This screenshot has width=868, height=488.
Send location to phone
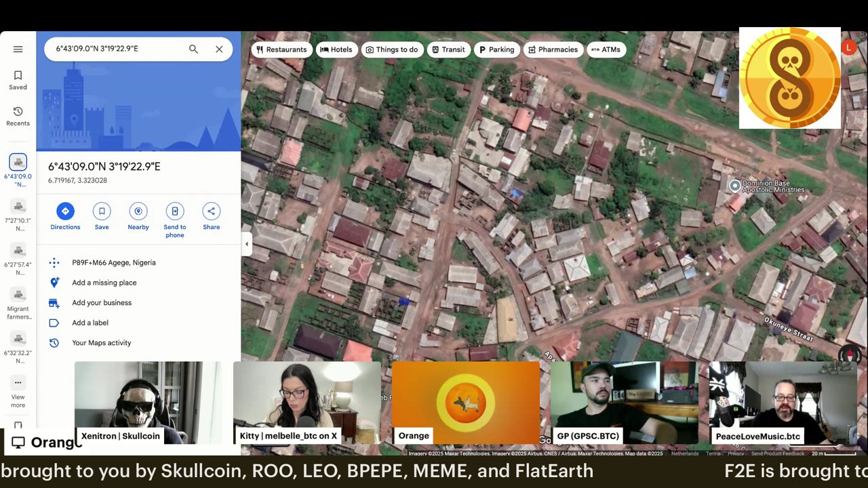tap(175, 220)
